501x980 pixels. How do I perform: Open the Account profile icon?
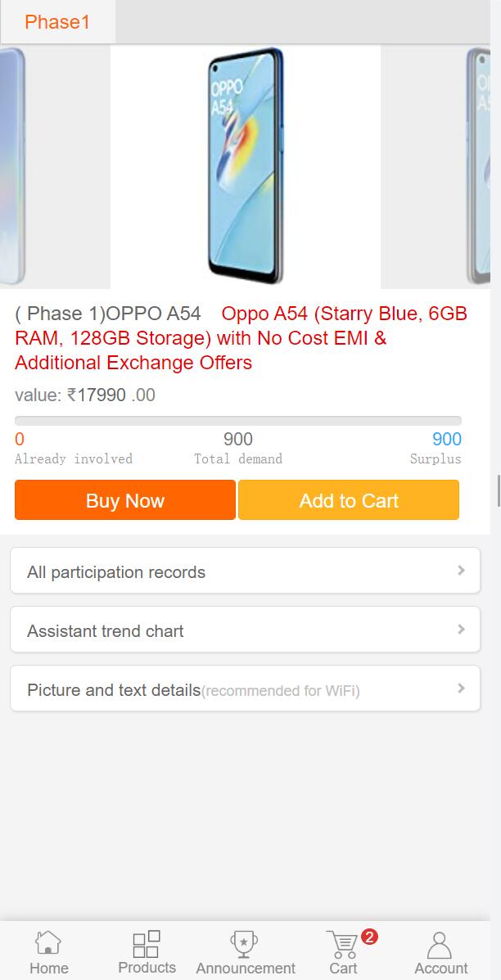[440, 945]
